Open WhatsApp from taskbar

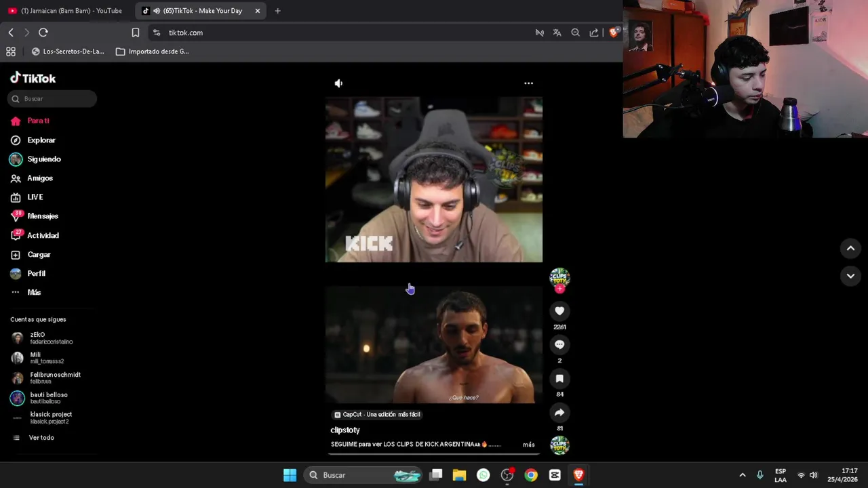[x=484, y=475]
